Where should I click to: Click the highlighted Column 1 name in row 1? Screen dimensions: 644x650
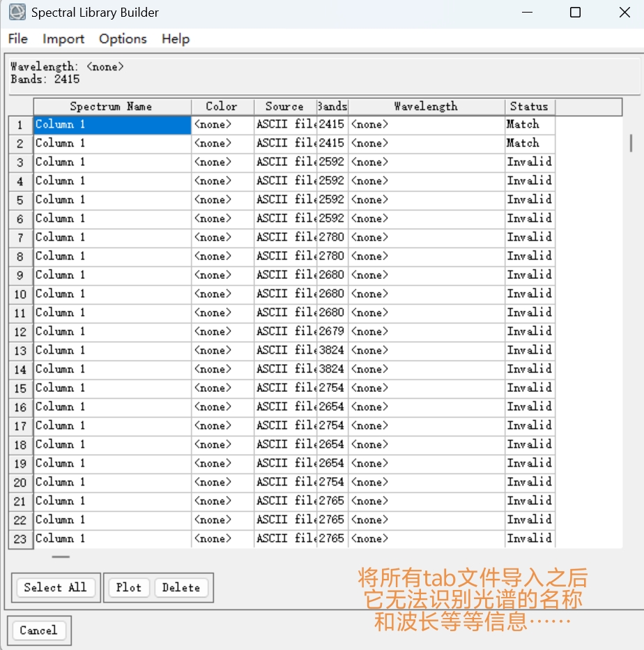point(112,124)
